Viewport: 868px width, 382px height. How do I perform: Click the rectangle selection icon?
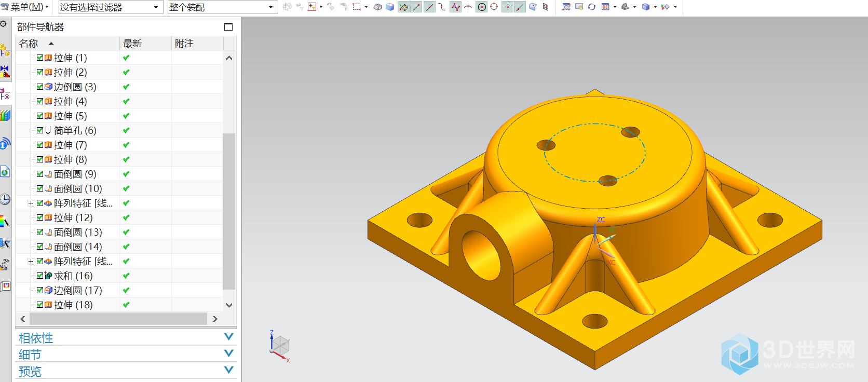pos(357,7)
